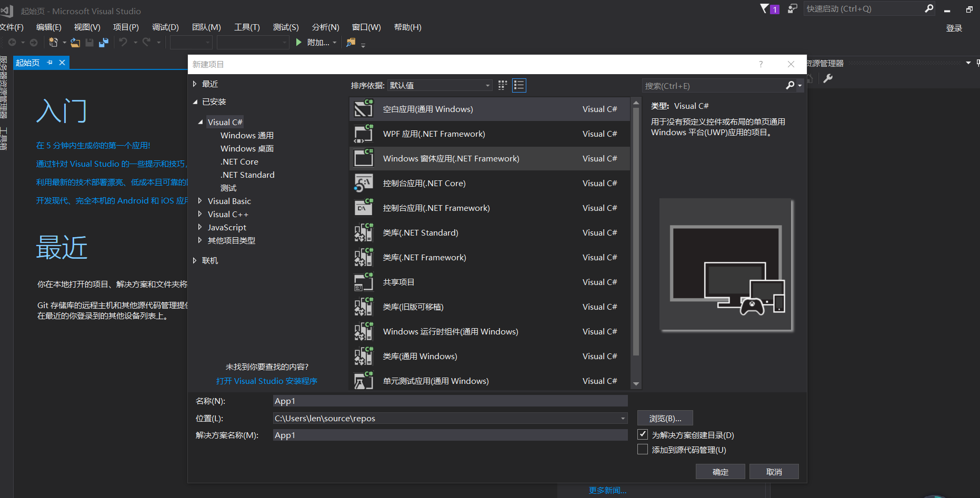Open the feedback icon in title bar
The height and width of the screenshot is (498, 980).
coord(792,8)
